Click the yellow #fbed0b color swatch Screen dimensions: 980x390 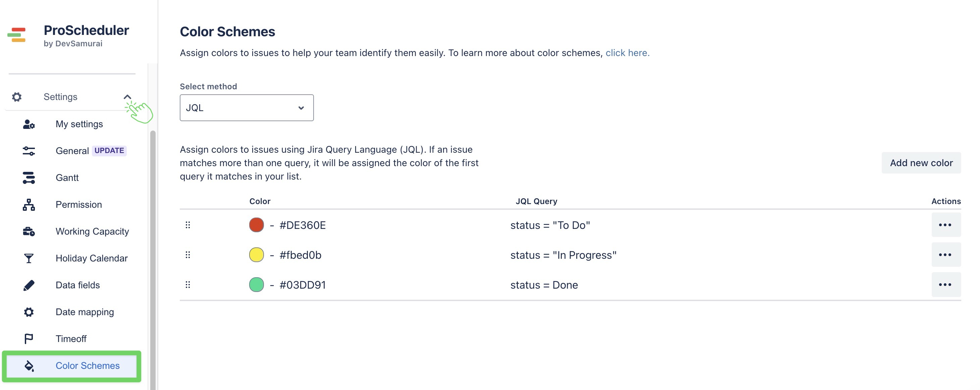(257, 255)
